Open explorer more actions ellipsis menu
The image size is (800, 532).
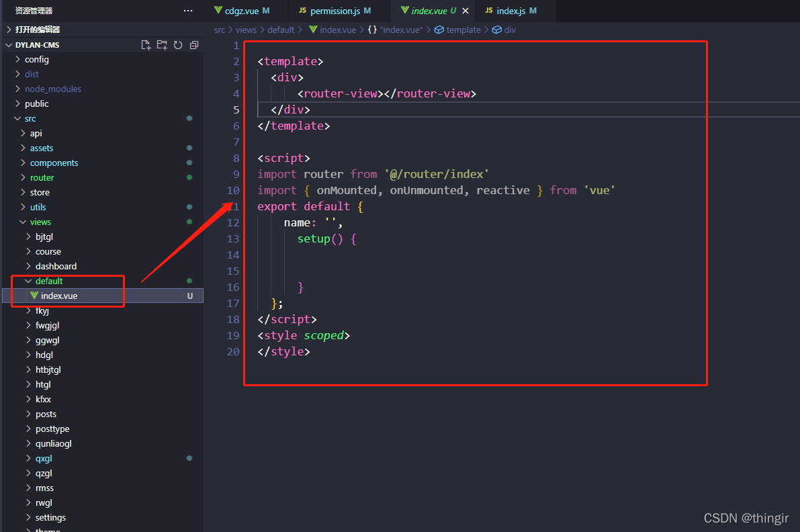188,11
